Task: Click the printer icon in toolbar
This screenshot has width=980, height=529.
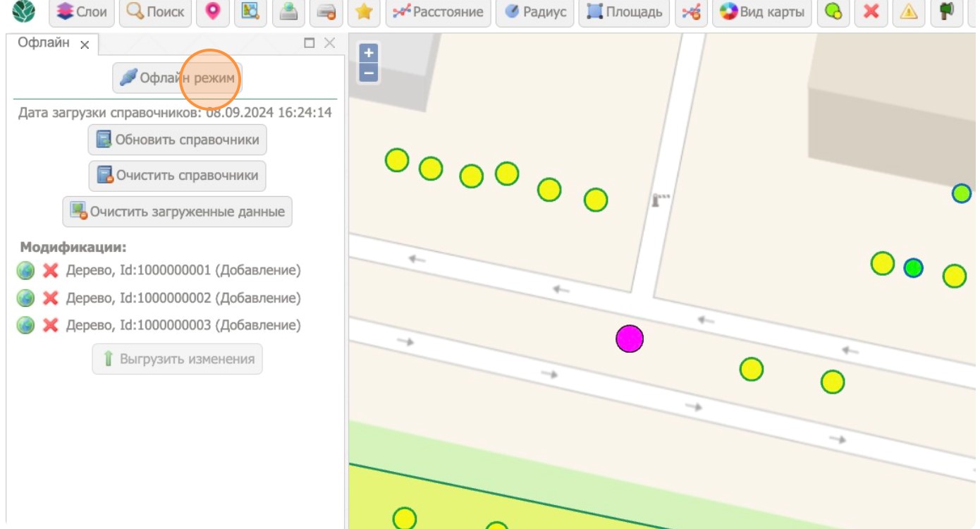Action: pyautogui.click(x=326, y=11)
